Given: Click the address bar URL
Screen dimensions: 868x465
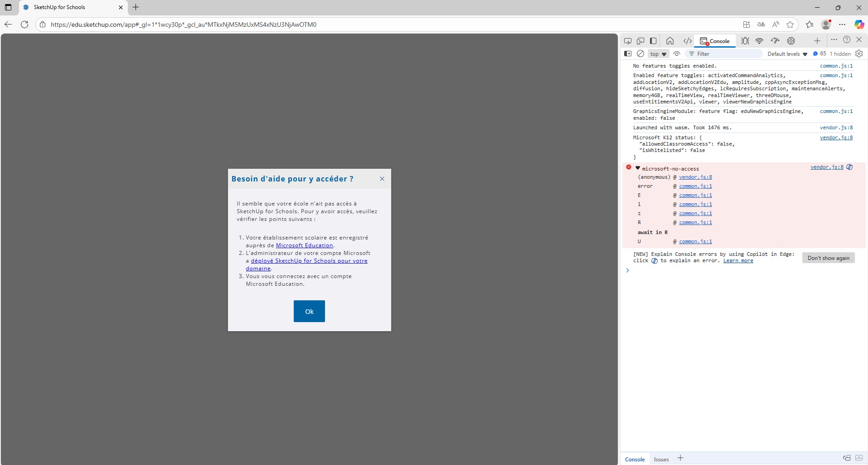Looking at the screenshot, I should [x=184, y=24].
